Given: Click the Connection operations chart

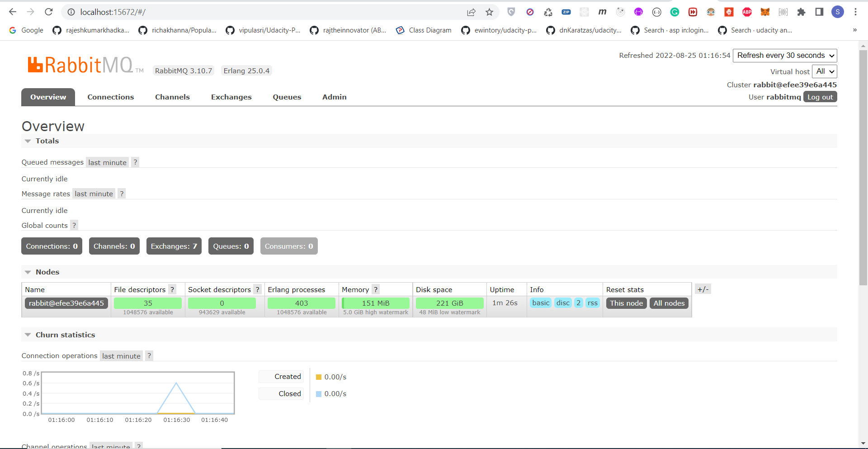Looking at the screenshot, I should (x=138, y=393).
